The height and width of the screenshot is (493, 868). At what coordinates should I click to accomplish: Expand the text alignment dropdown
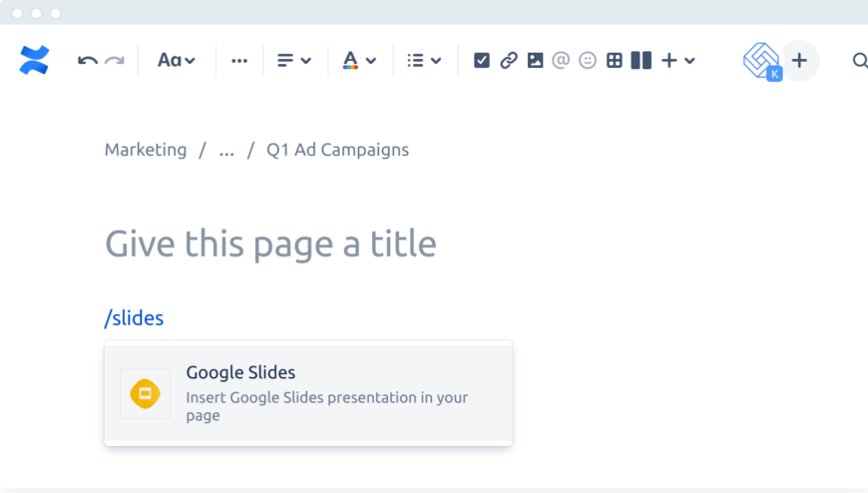click(x=294, y=61)
